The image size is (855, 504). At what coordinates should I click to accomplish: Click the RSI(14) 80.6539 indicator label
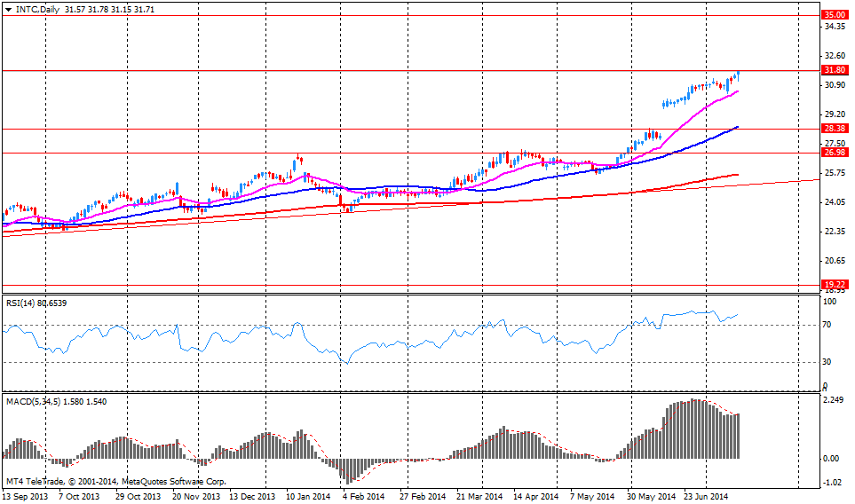click(36, 303)
